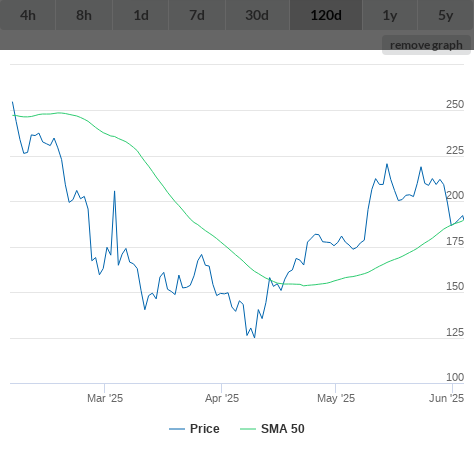Select the active 120d range tab
Image resolution: width=474 pixels, height=455 pixels.
(x=326, y=15)
